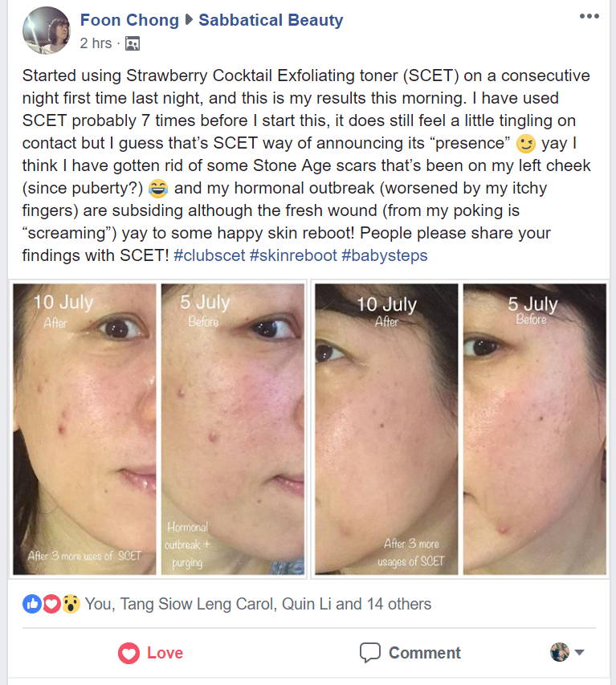Click the #babysteps hashtag
Screen dimensions: 616x685
(385, 255)
